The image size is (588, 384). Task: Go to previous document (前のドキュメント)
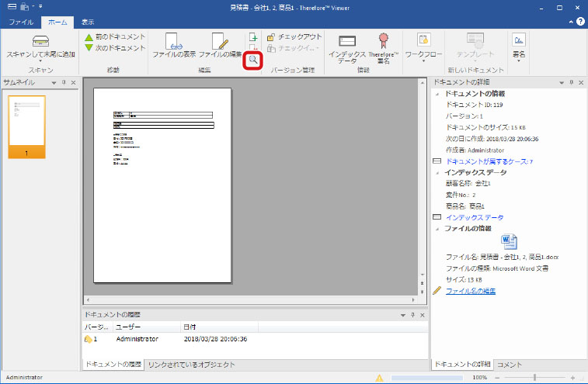pyautogui.click(x=89, y=36)
